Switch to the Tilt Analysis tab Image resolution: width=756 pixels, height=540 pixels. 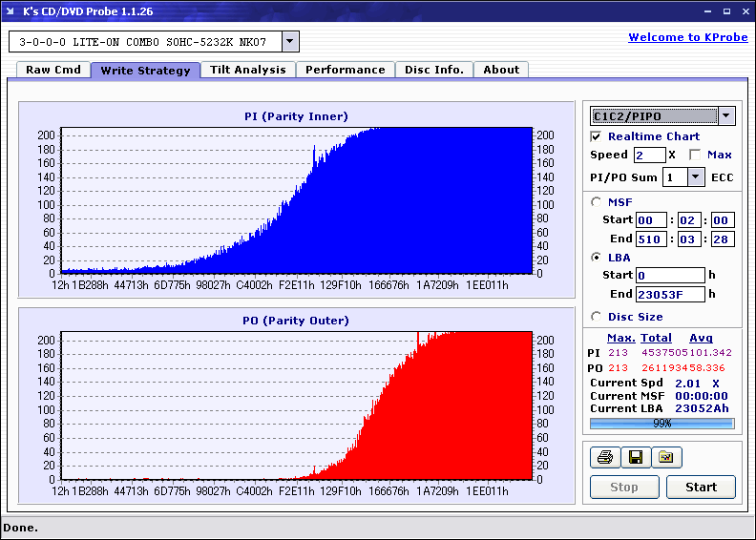pyautogui.click(x=248, y=70)
